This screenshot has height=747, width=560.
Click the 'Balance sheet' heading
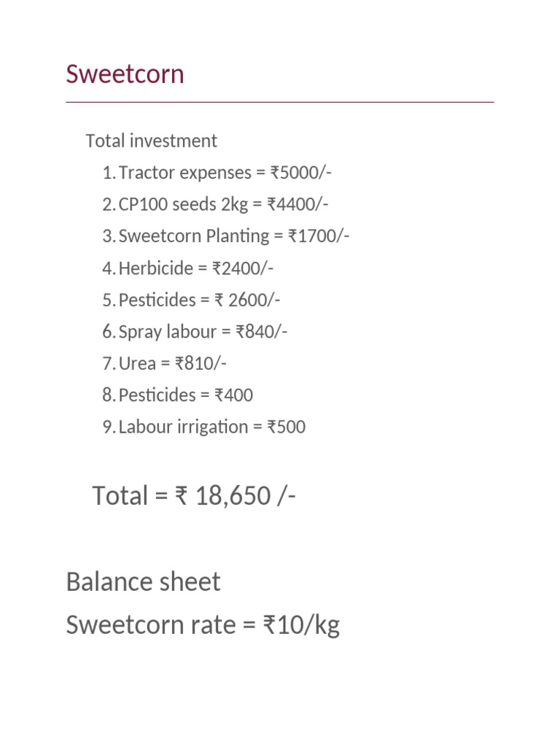pyautogui.click(x=143, y=582)
